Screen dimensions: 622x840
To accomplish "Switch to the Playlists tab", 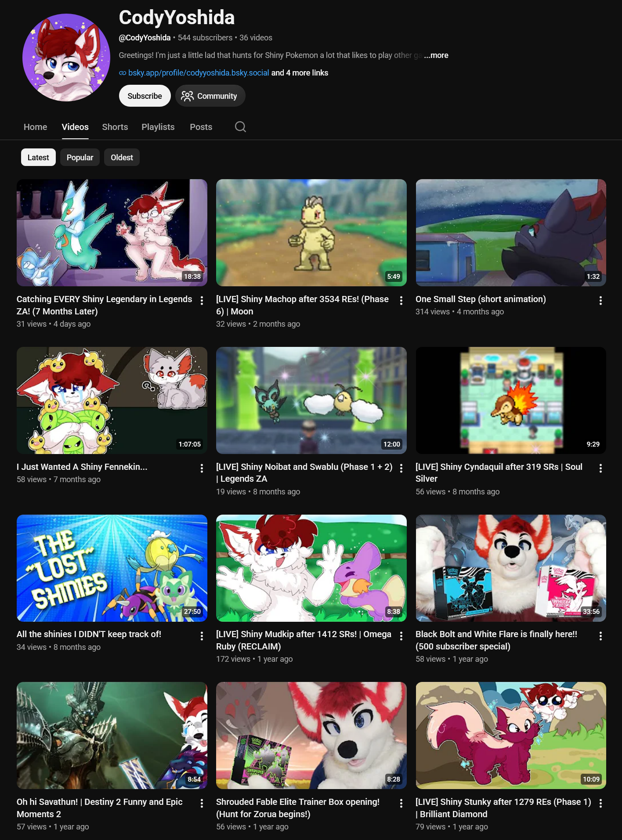I will point(158,127).
